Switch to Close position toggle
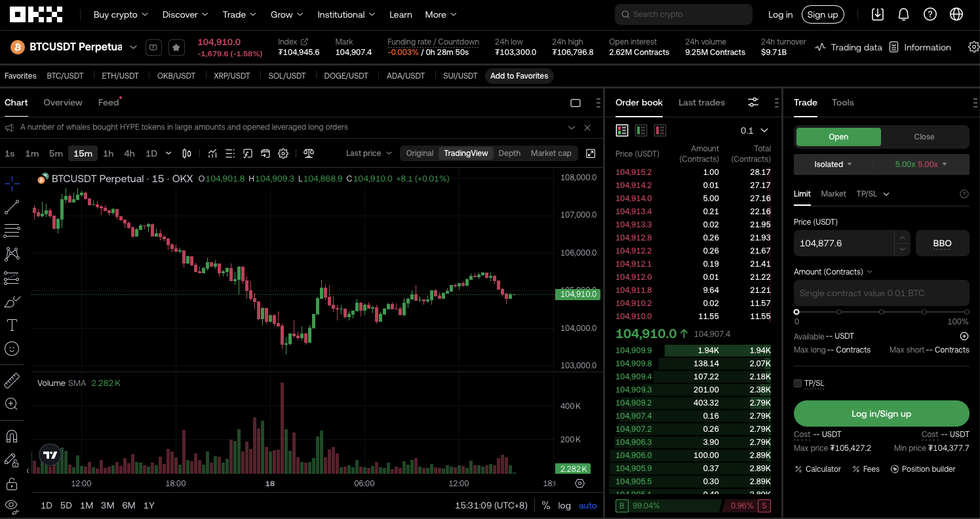The image size is (980, 519). point(924,137)
